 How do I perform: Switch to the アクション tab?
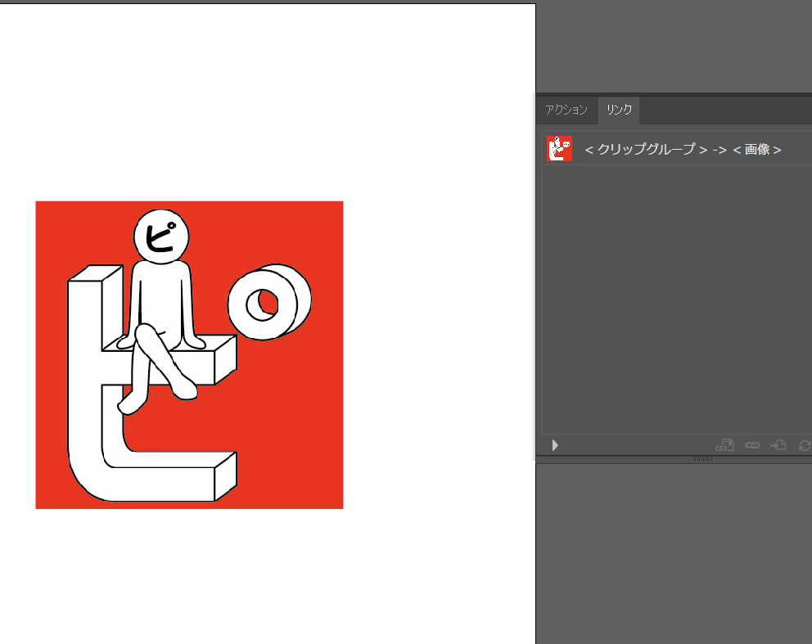pos(566,110)
